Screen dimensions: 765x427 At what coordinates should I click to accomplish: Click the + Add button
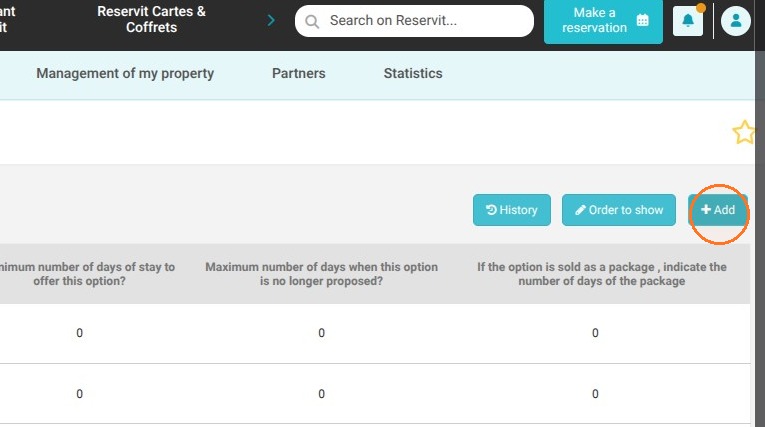718,210
